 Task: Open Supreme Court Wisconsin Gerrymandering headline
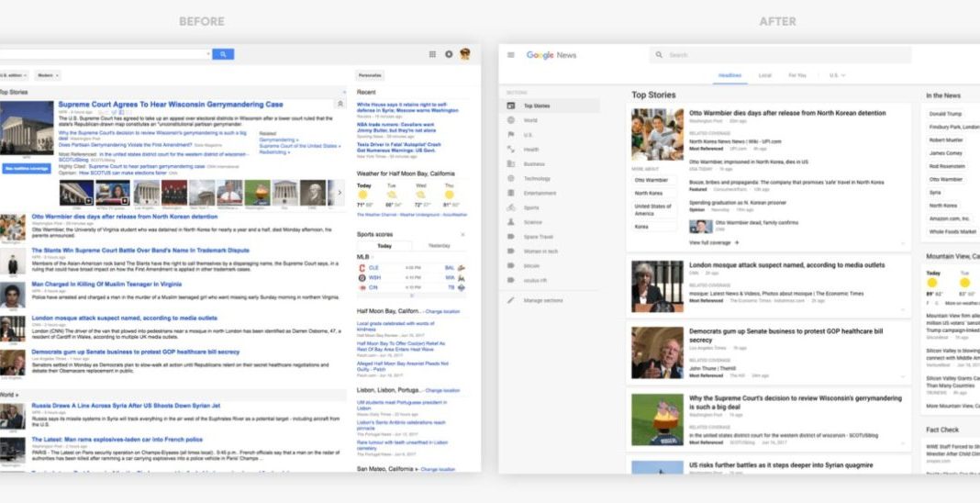tap(171, 105)
